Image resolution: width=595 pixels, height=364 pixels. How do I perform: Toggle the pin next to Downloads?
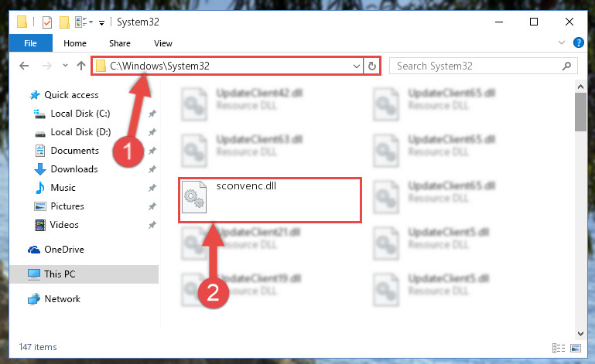tap(152, 169)
